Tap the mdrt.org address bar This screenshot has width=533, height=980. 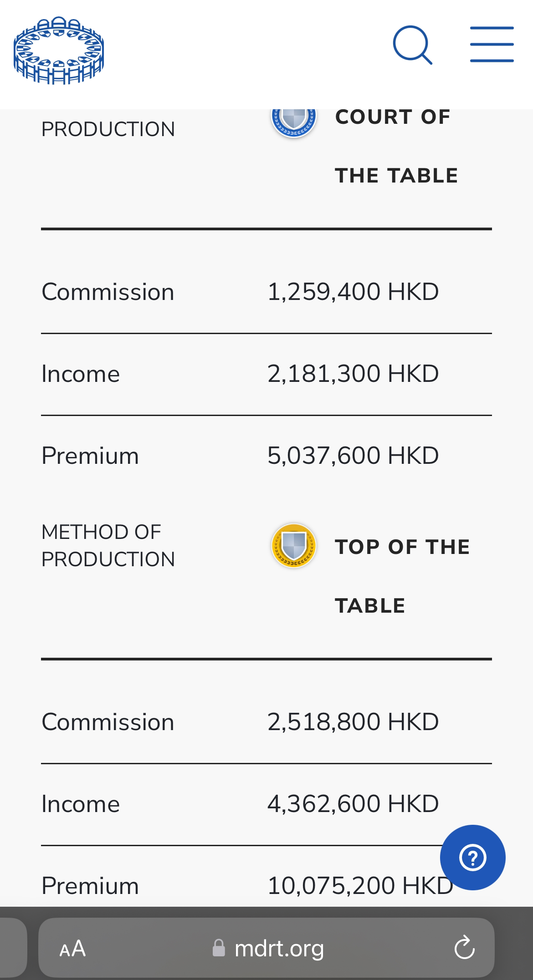coord(266,948)
